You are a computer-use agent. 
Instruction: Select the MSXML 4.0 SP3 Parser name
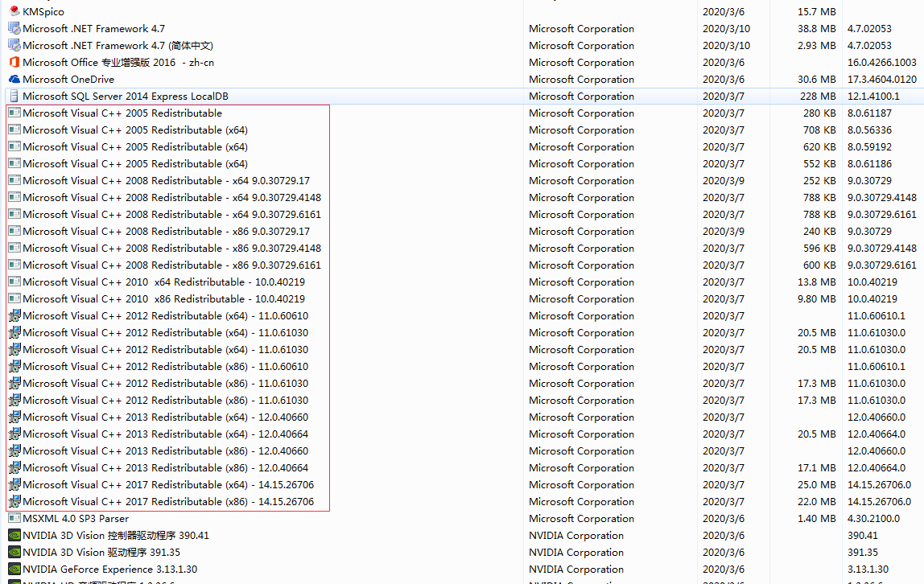pyautogui.click(x=76, y=518)
